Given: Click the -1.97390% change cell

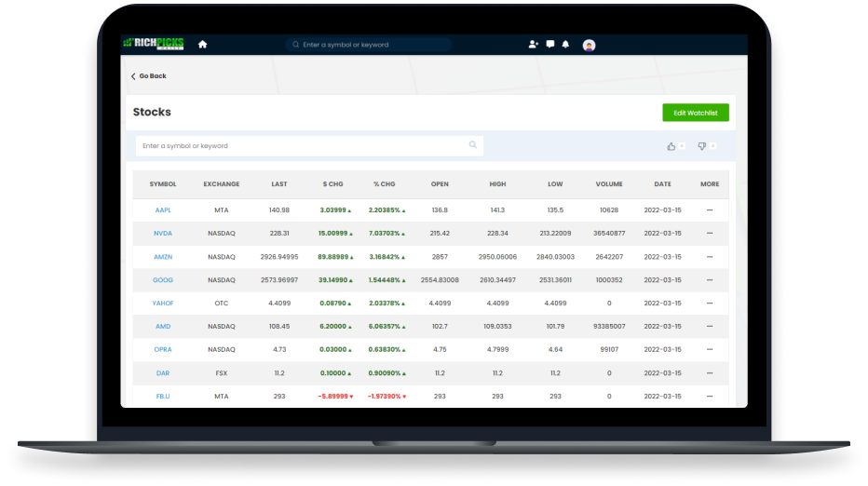Looking at the screenshot, I should click(387, 397).
